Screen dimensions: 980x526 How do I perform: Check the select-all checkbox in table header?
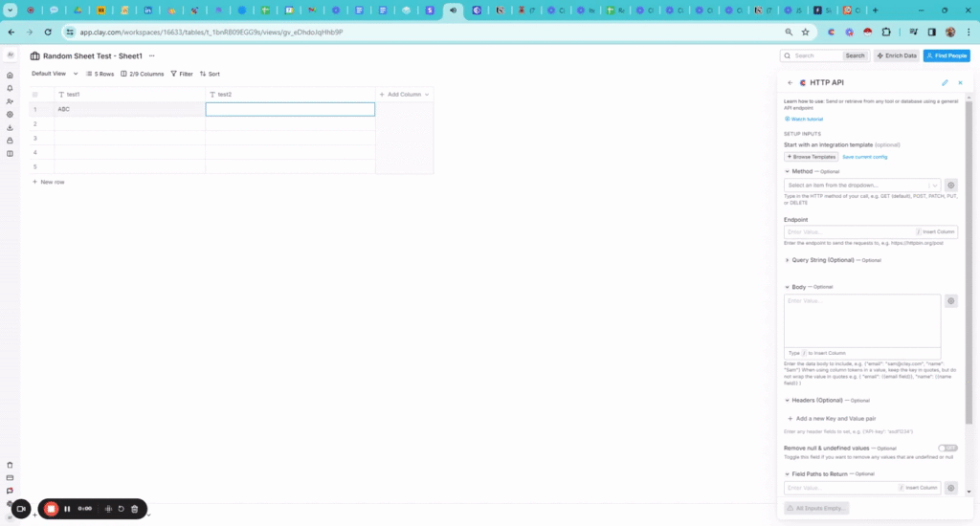click(x=35, y=95)
